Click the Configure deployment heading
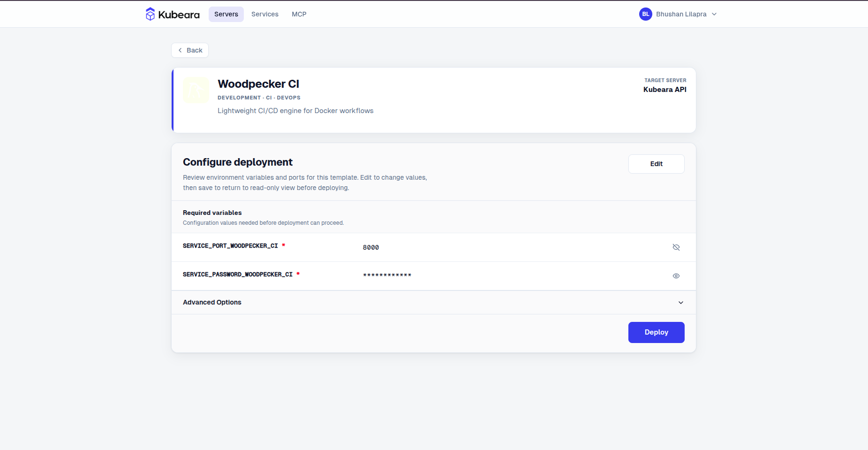Viewport: 868px width, 450px height. [x=238, y=162]
